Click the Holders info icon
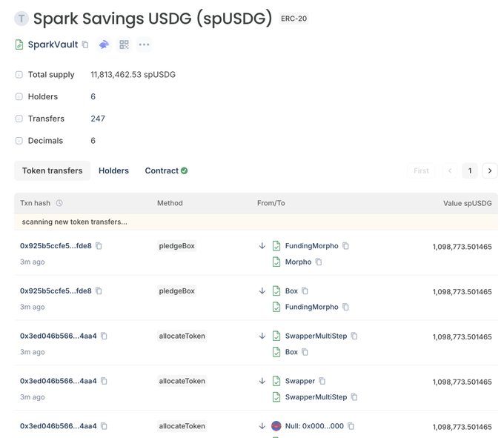 (x=19, y=96)
